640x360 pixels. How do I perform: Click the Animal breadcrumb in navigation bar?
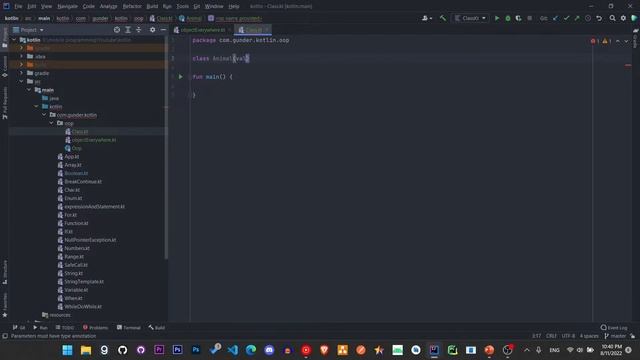(190, 18)
